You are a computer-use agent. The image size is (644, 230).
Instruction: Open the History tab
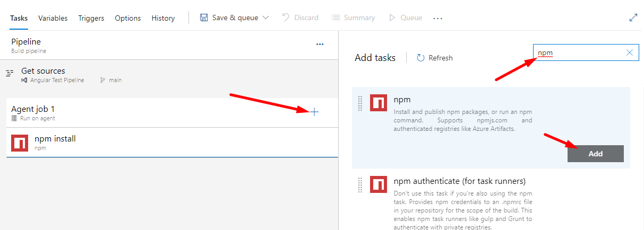click(163, 18)
